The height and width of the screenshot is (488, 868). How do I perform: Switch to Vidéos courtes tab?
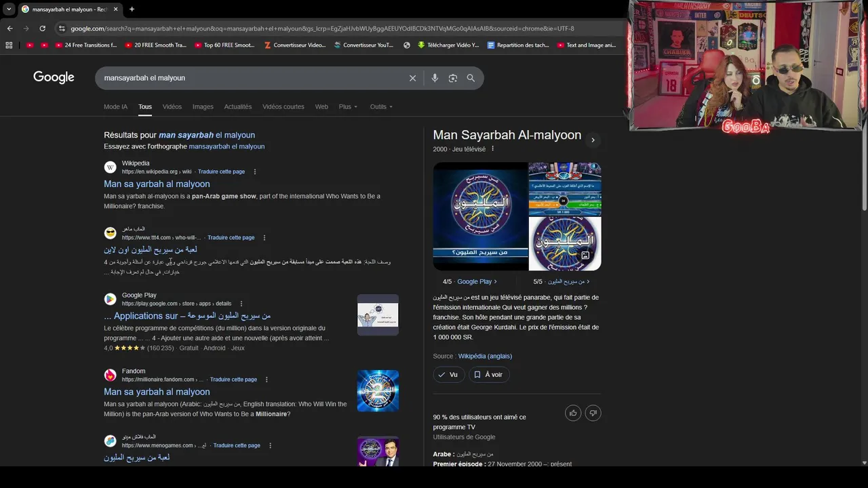tap(283, 106)
